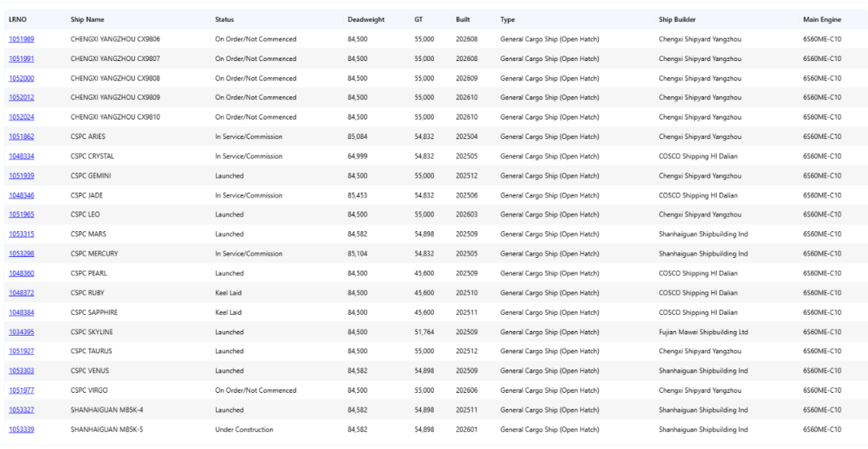The height and width of the screenshot is (449, 868).
Task: Select ship name CHENGXI YANGZHOU CX9810
Action: (116, 117)
